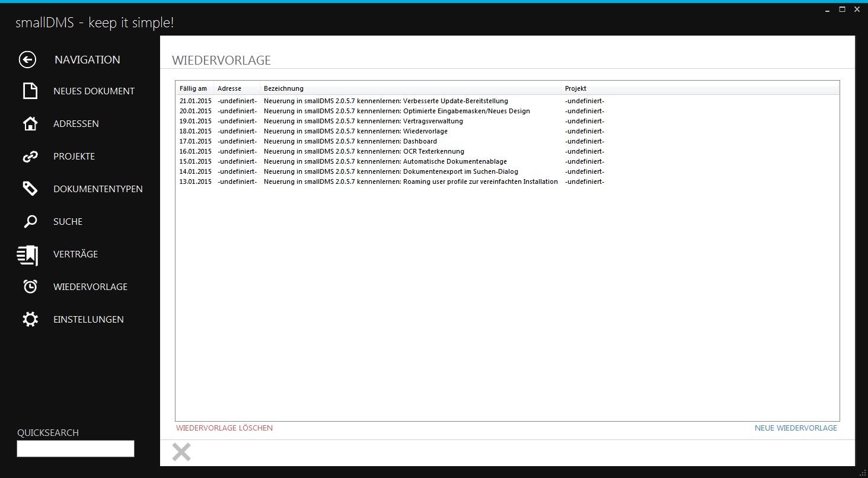Viewport: 868px width, 478px height.
Task: Open the PROJEKTE section
Action: point(74,157)
